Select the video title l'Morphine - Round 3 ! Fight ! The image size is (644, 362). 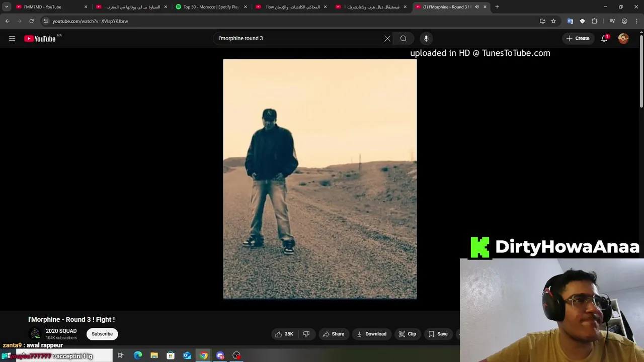click(71, 319)
